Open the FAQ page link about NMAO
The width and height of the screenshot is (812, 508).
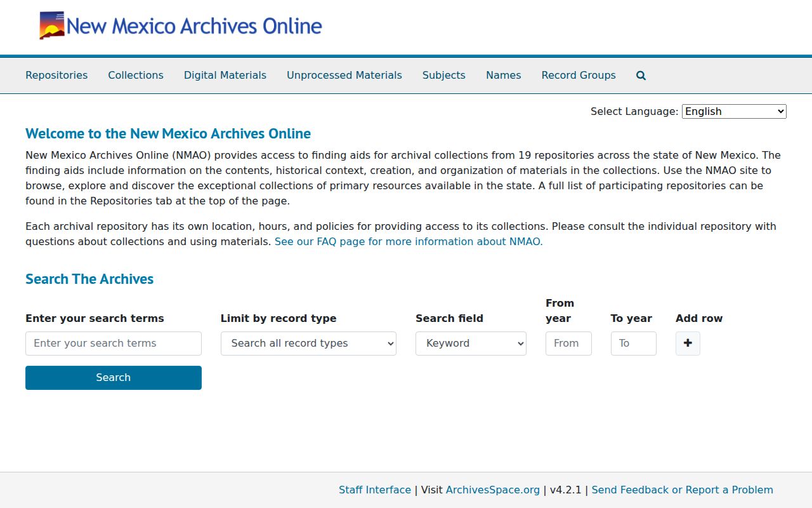click(x=409, y=241)
